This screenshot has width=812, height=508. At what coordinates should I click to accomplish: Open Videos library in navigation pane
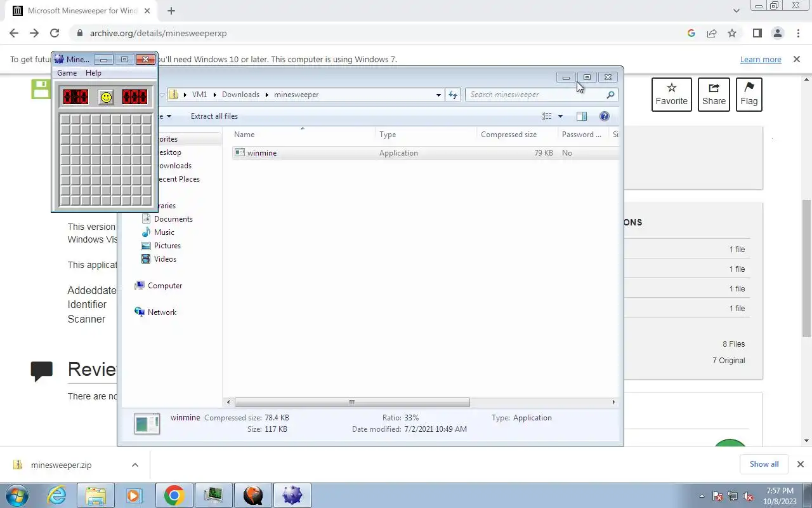(165, 259)
